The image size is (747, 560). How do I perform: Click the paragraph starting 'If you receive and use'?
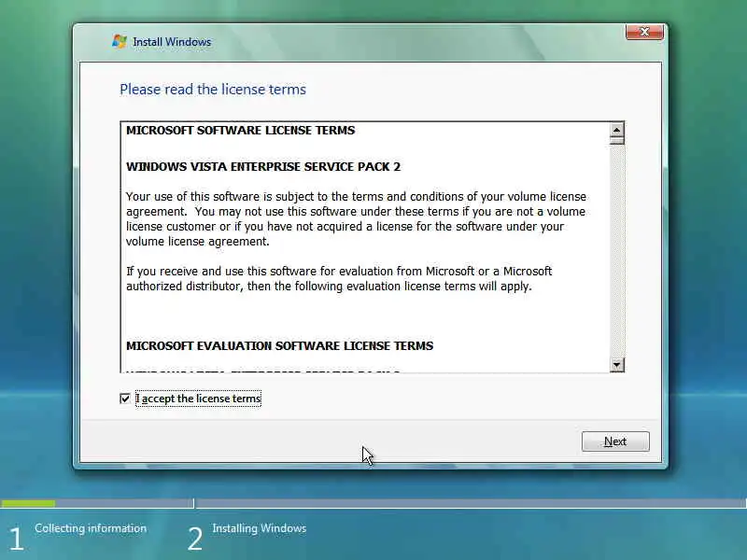[339, 278]
